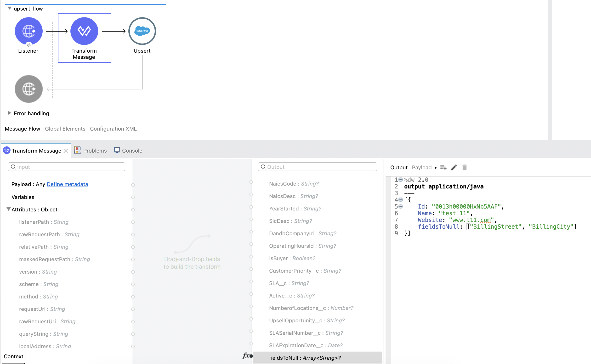The height and width of the screenshot is (364, 591).
Task: Switch to the Global Elements tab
Action: coord(65,129)
